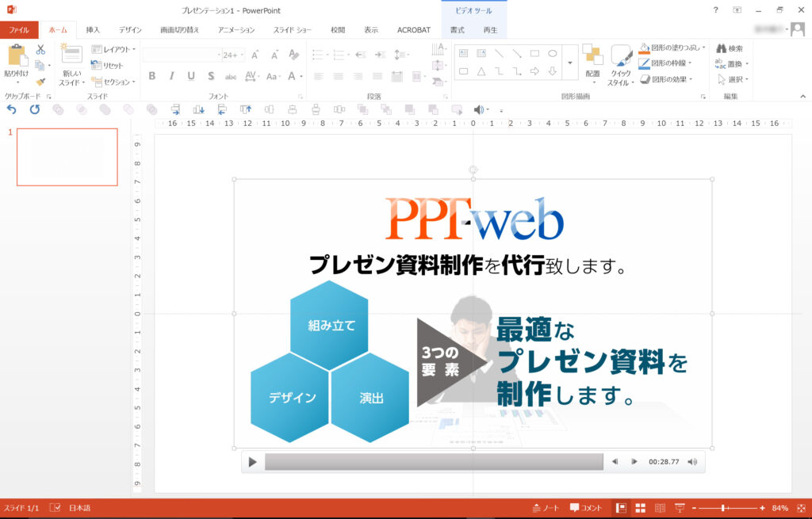Click the zoom slider handle in status bar
This screenshot has width=812, height=519.
[723, 508]
